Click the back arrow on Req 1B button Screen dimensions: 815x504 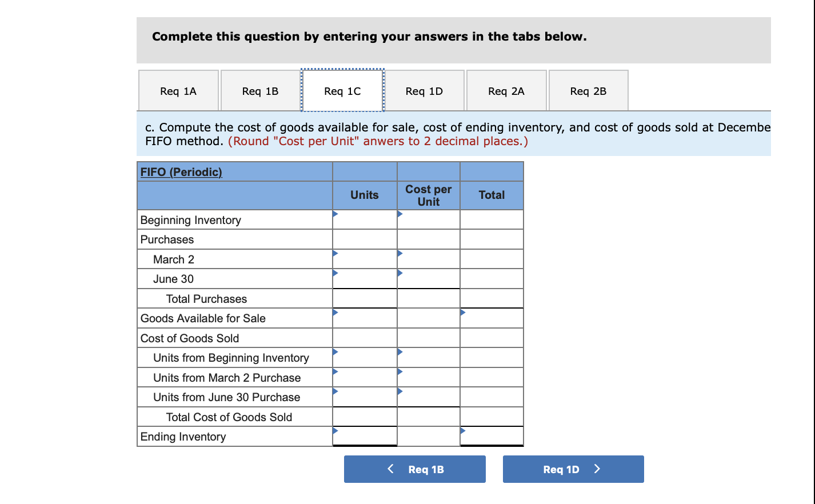pyautogui.click(x=390, y=469)
